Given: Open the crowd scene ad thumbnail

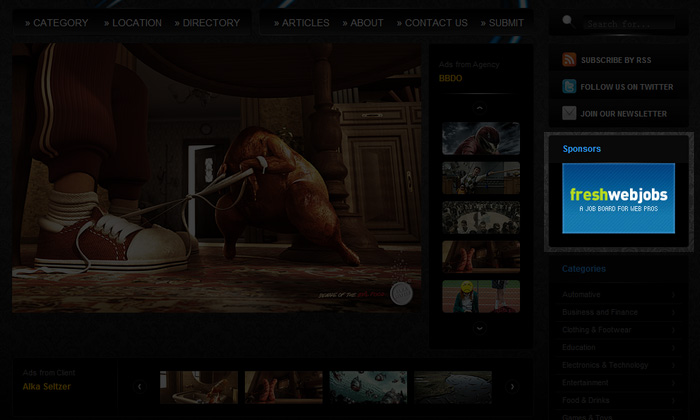Looking at the screenshot, I should 481,217.
